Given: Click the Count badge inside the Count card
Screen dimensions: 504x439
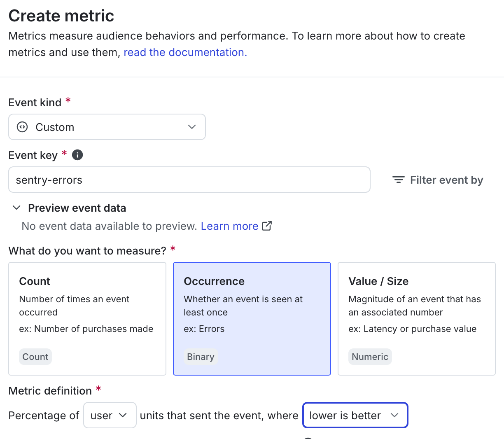Looking at the screenshot, I should tap(35, 357).
